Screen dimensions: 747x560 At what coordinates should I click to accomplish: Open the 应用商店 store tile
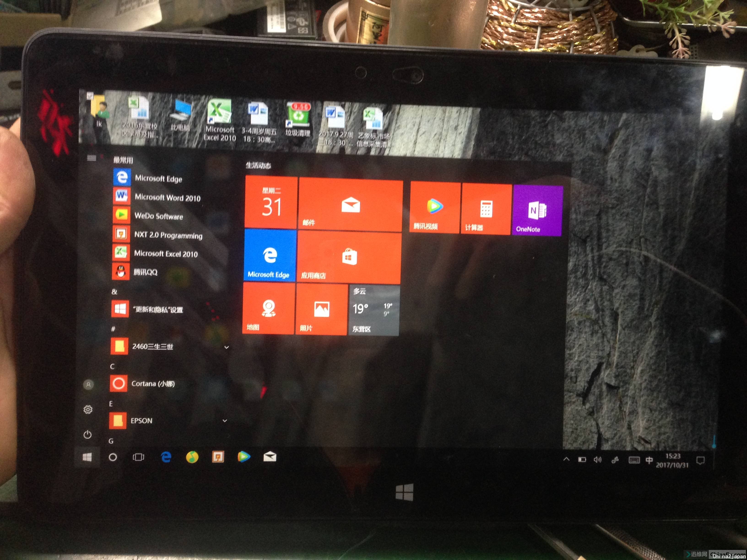349,258
